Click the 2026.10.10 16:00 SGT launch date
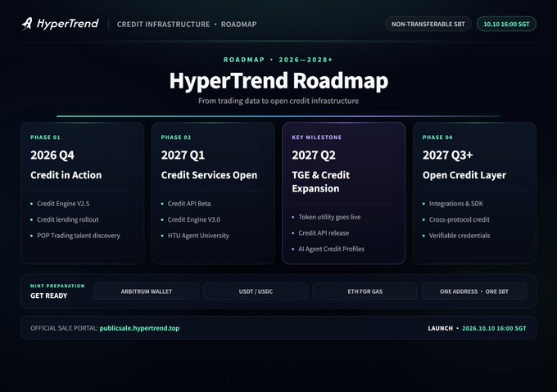Screen dimensions: 557x392 (494, 328)
